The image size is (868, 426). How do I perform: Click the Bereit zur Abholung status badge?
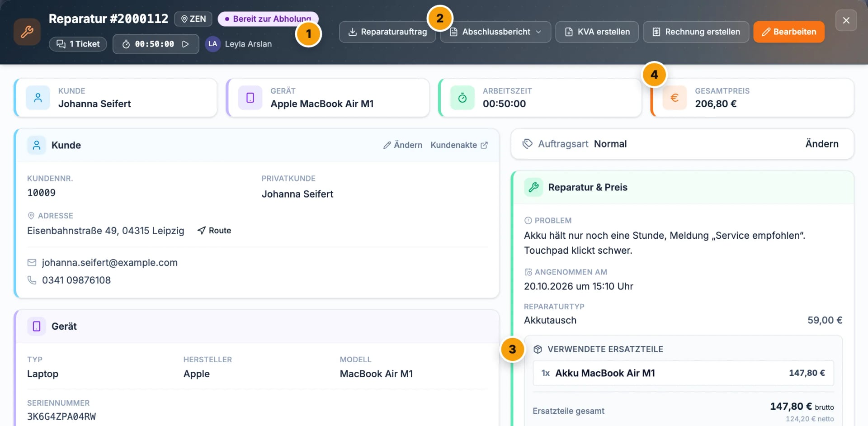(x=268, y=19)
